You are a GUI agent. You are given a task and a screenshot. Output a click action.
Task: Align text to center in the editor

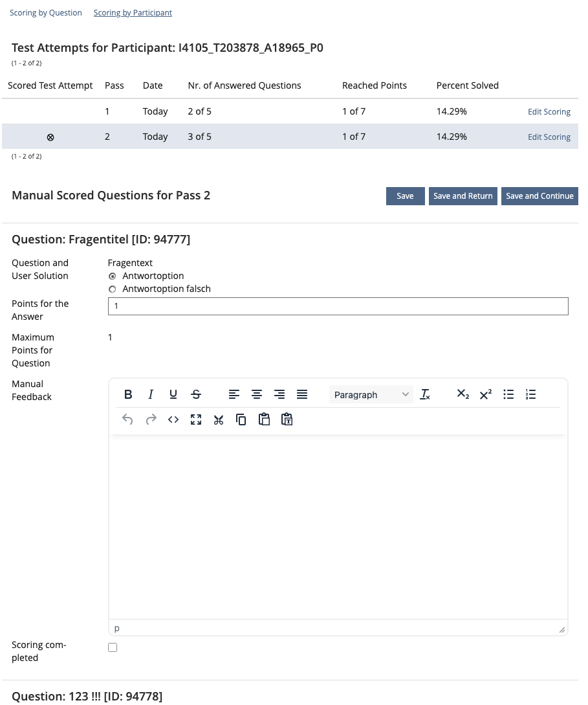point(257,394)
